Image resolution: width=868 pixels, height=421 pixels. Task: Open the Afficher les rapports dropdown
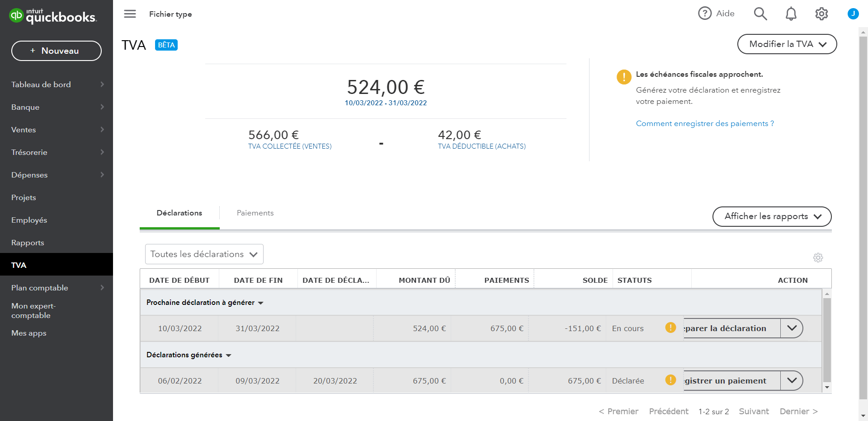(772, 216)
